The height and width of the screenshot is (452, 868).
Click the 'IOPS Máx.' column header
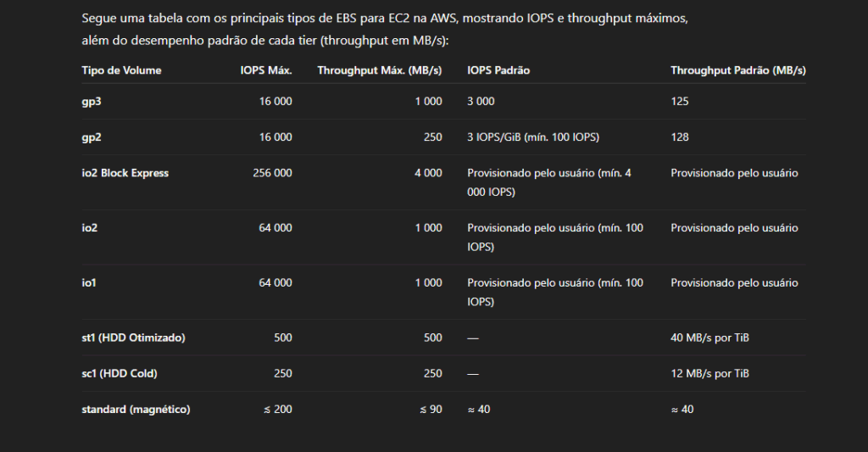click(266, 70)
